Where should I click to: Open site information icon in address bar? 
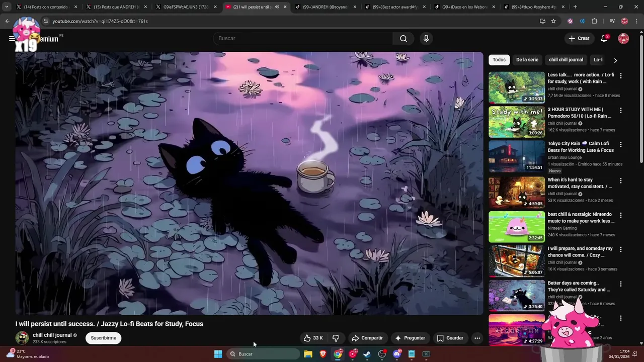(46, 21)
